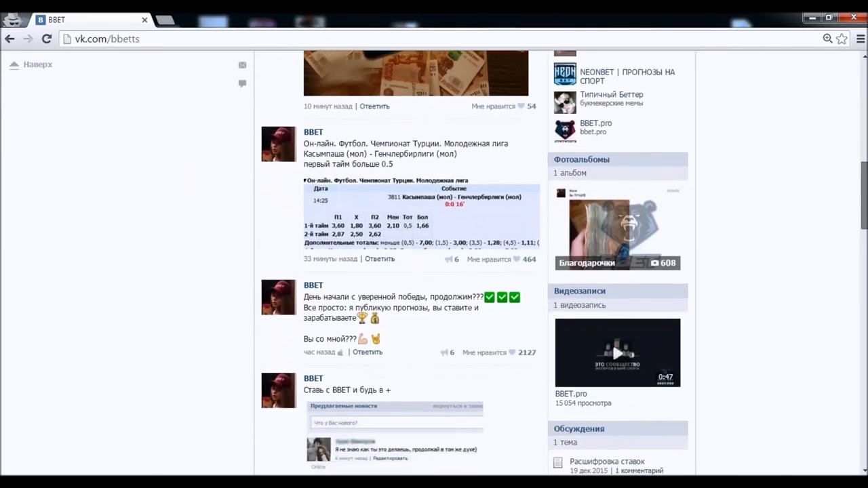Click the BBET author name above Он-лайн. Футбол
Viewport: 868px width, 488px height.
pyautogui.click(x=313, y=132)
